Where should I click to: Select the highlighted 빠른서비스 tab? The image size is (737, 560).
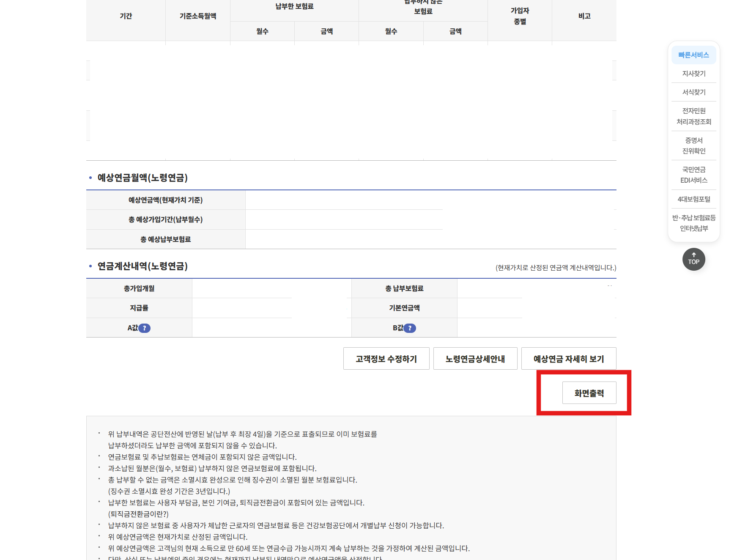coord(693,55)
